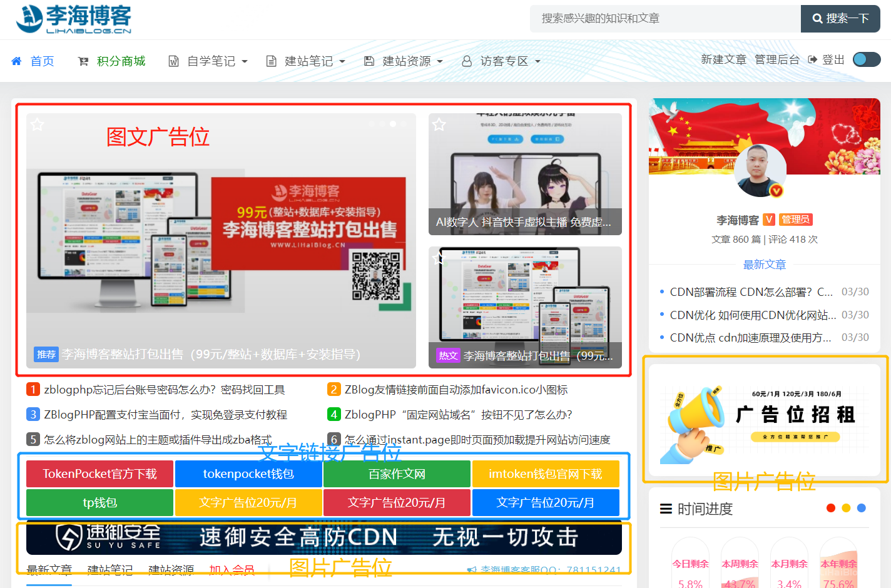891x588 pixels.
Task: Click the yellow 文字广告位20元/月 button
Action: coord(248,502)
